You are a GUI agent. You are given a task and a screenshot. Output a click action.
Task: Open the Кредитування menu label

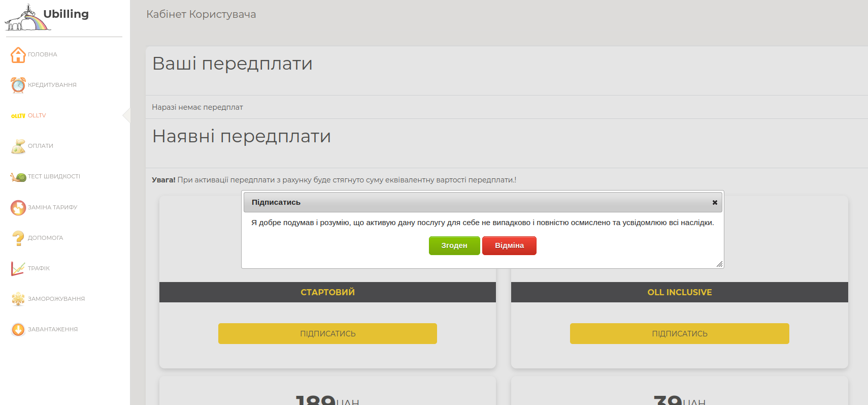click(52, 85)
